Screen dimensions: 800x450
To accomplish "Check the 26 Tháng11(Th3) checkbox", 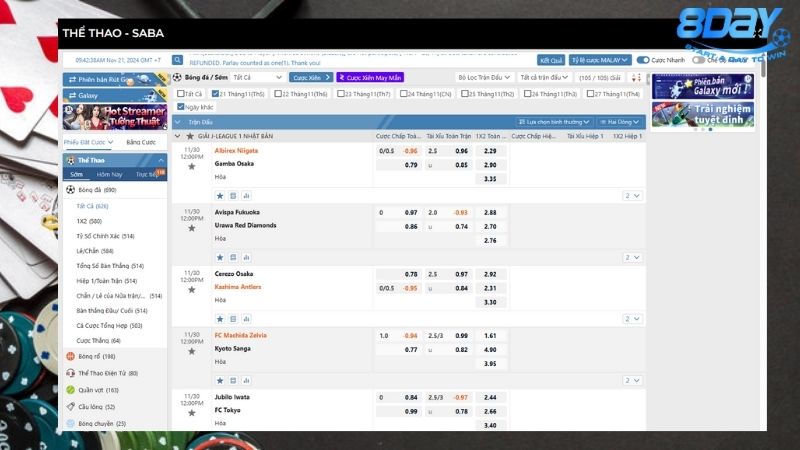I will click(528, 94).
